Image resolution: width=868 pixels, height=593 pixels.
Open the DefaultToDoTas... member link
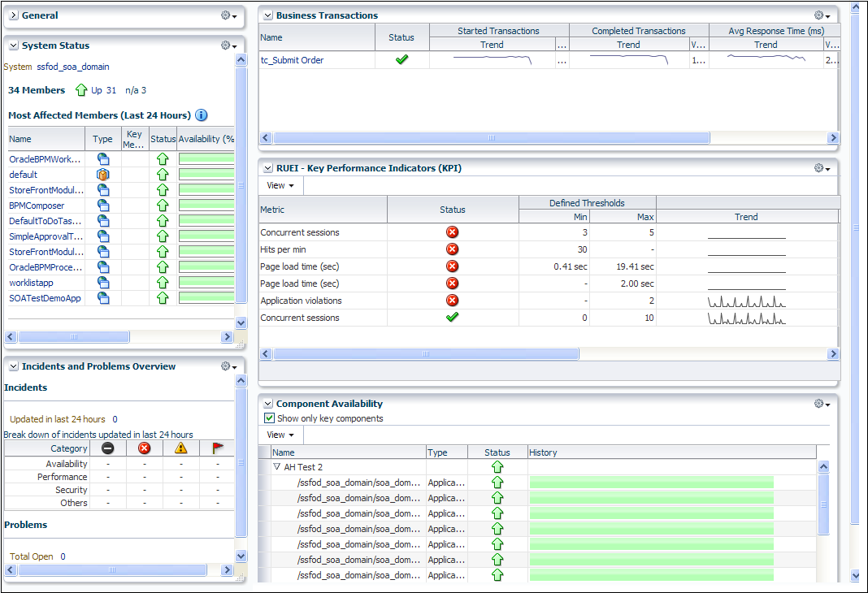pyautogui.click(x=45, y=221)
